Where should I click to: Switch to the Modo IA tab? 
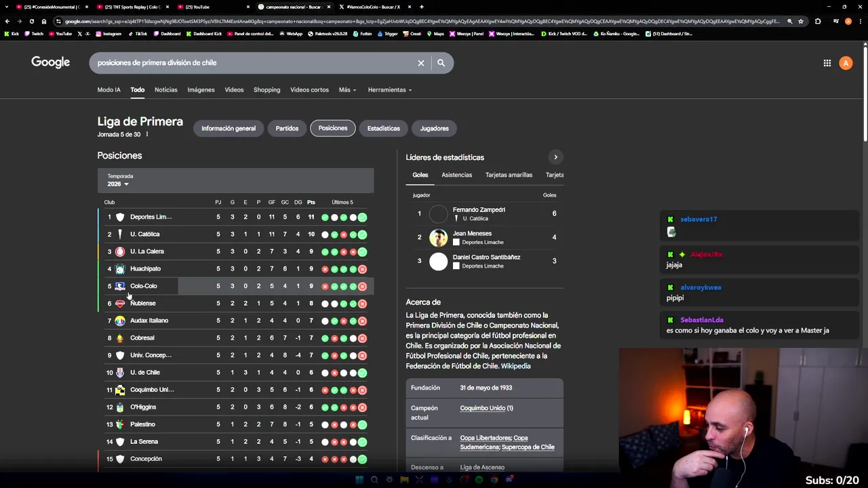coord(108,89)
